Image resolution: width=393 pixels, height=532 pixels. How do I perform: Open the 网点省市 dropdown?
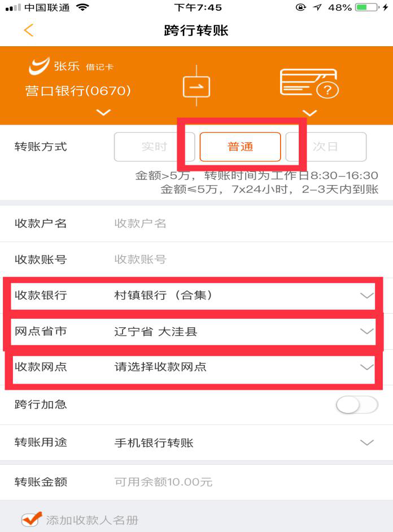[197, 331]
